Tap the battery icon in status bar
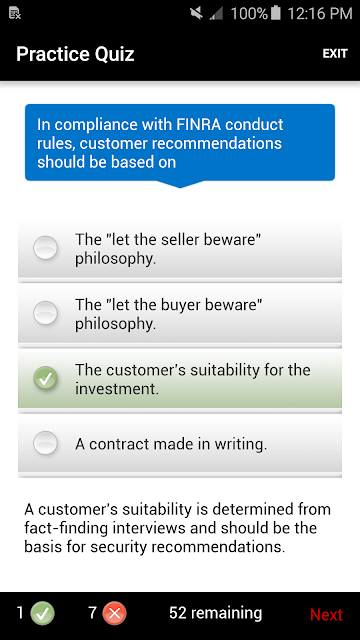Image resolution: width=360 pixels, height=640 pixels. (x=276, y=13)
